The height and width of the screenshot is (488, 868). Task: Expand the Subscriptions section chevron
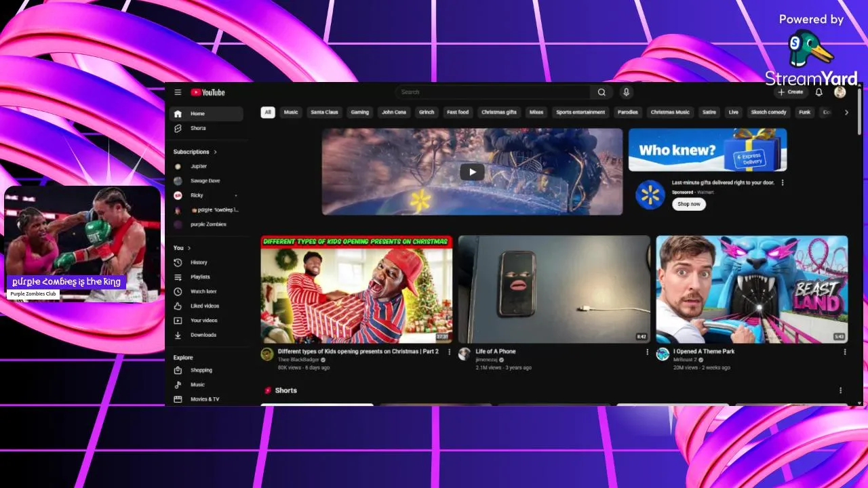point(216,152)
